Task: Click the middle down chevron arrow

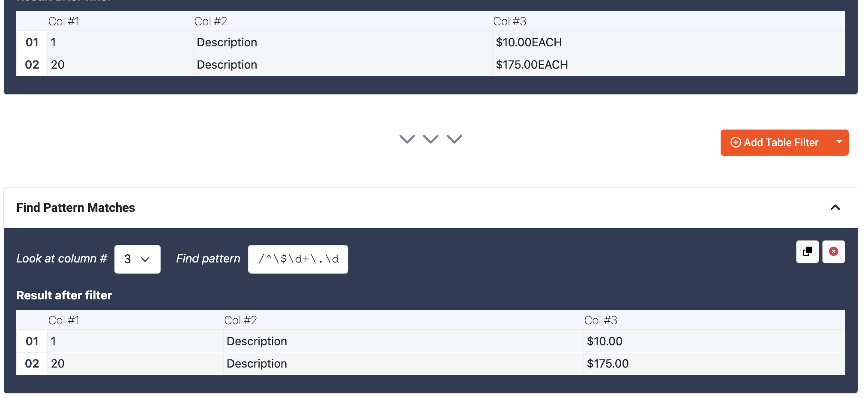Action: (431, 139)
